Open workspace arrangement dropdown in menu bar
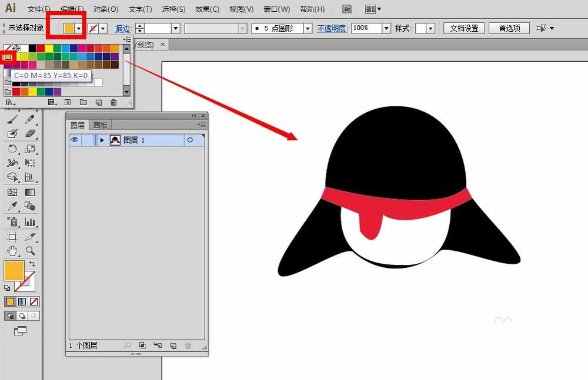This screenshot has width=588, height=380. [373, 9]
